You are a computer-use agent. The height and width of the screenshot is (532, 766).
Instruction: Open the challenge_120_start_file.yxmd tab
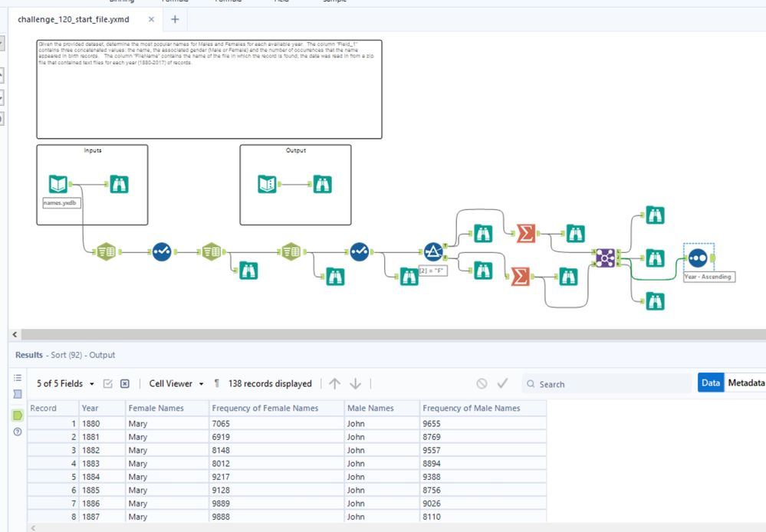click(x=74, y=19)
